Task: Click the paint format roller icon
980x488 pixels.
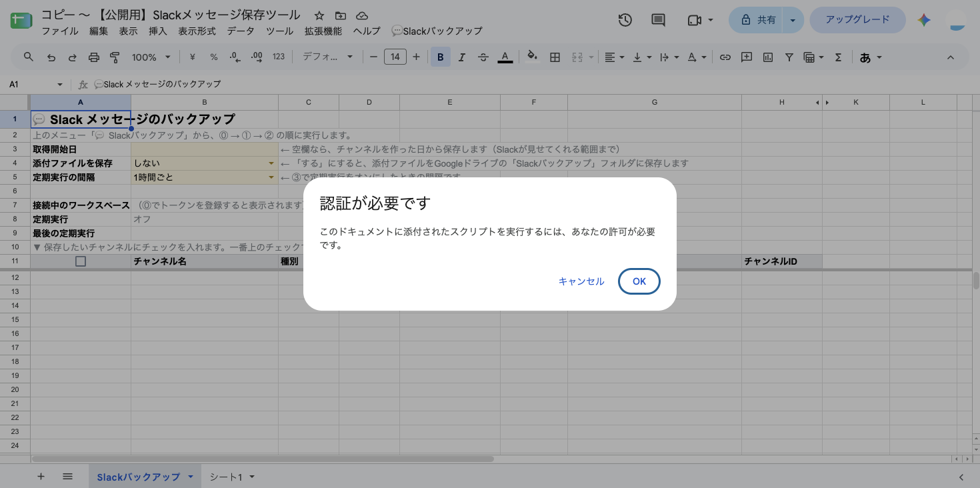Action: 115,57
